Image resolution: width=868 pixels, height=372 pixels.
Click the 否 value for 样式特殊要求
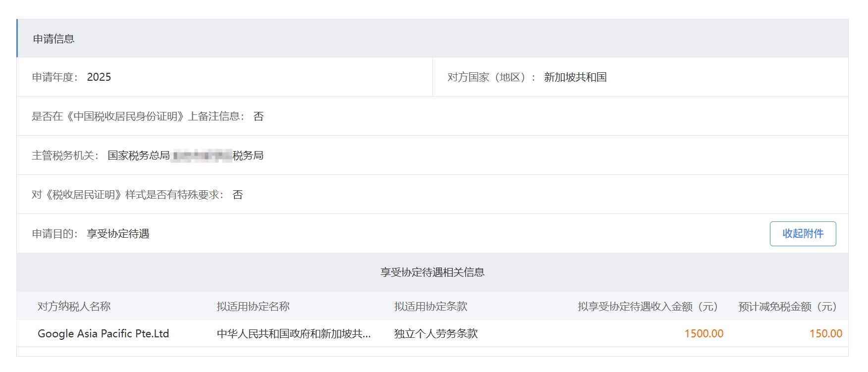(238, 195)
